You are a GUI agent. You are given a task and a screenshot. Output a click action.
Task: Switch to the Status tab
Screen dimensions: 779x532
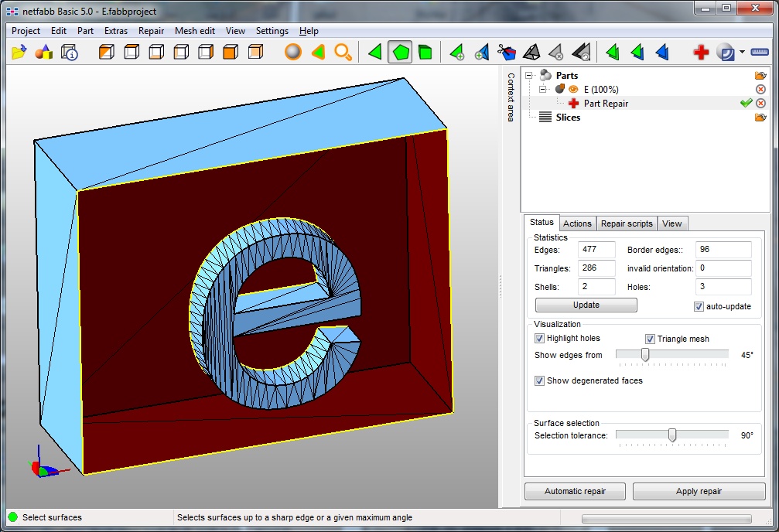(542, 222)
